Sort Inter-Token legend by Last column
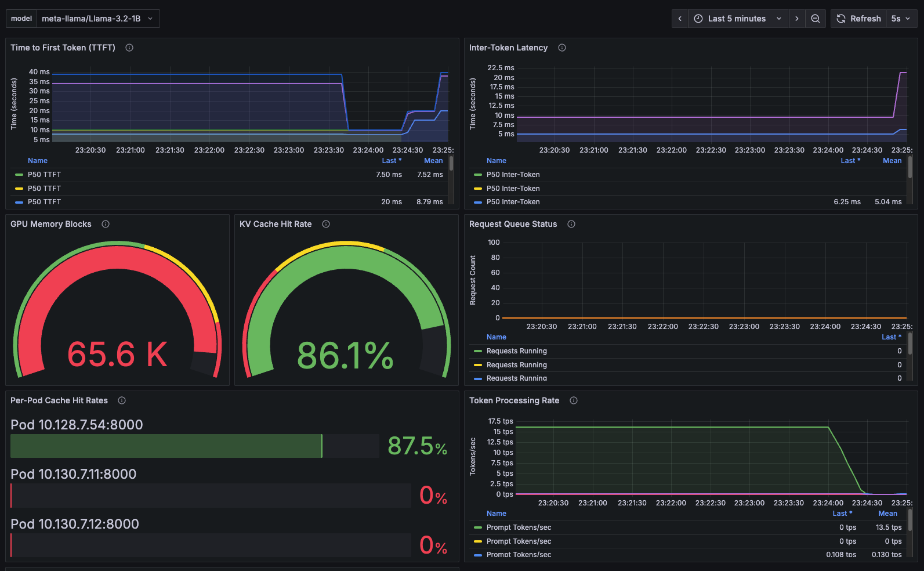This screenshot has height=571, width=924. [850, 161]
